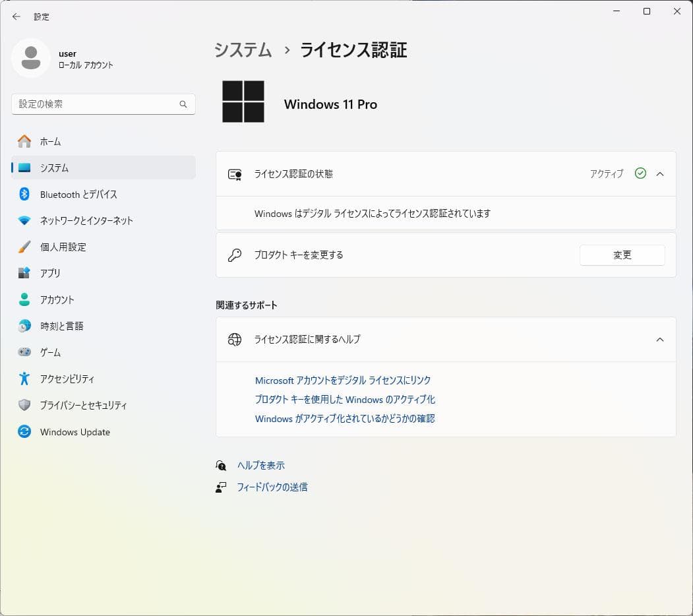This screenshot has height=616, width=693.
Task: Open Microsoft アカウントをデジタル ライセンスにリンク link
Action: coord(343,380)
